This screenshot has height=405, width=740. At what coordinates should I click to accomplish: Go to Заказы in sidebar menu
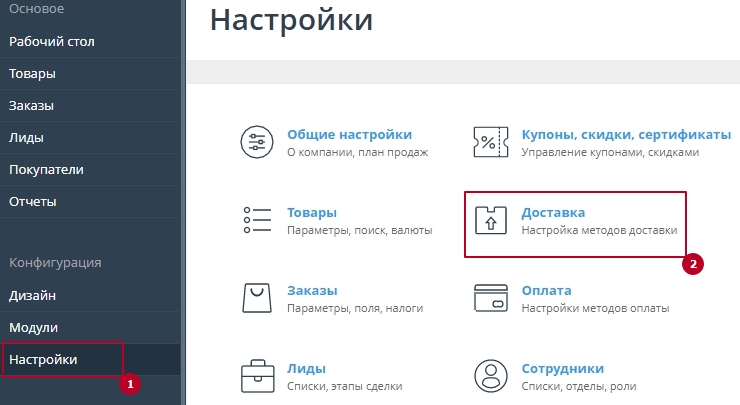pos(31,106)
